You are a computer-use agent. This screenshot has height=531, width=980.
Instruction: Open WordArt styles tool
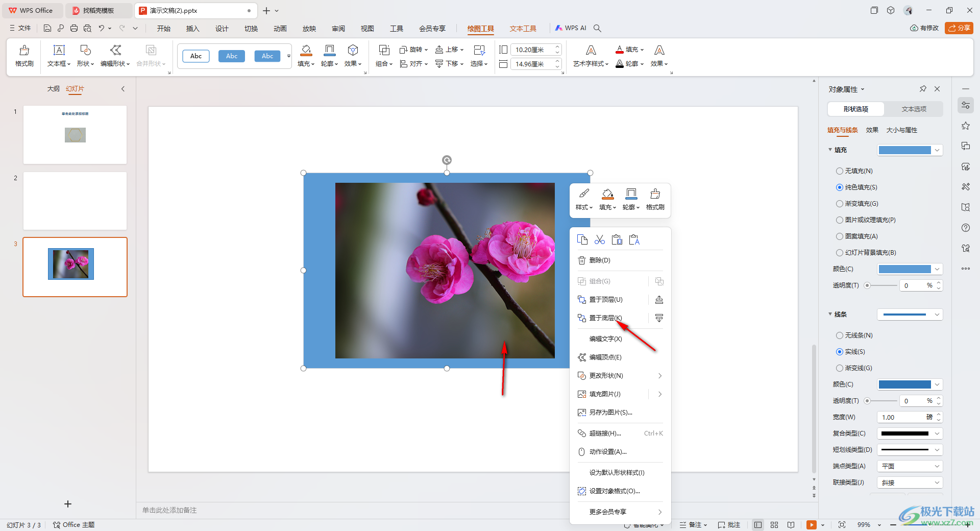click(x=591, y=56)
